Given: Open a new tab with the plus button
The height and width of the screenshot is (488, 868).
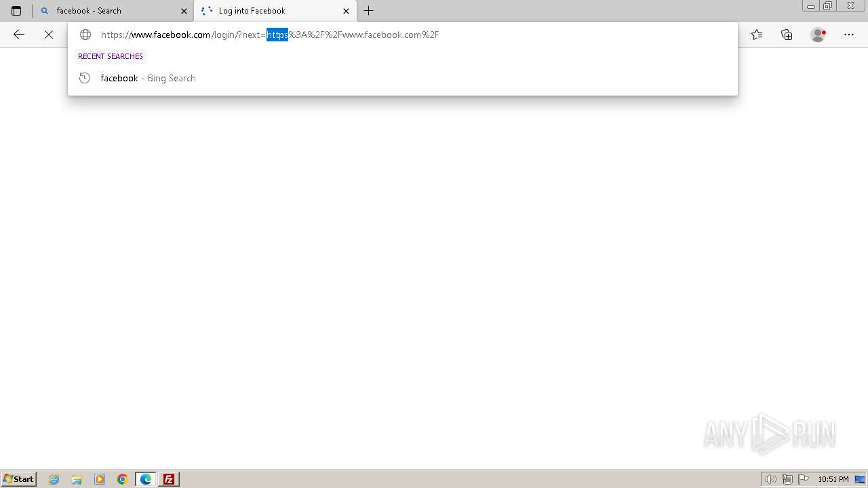Looking at the screenshot, I should (x=369, y=11).
